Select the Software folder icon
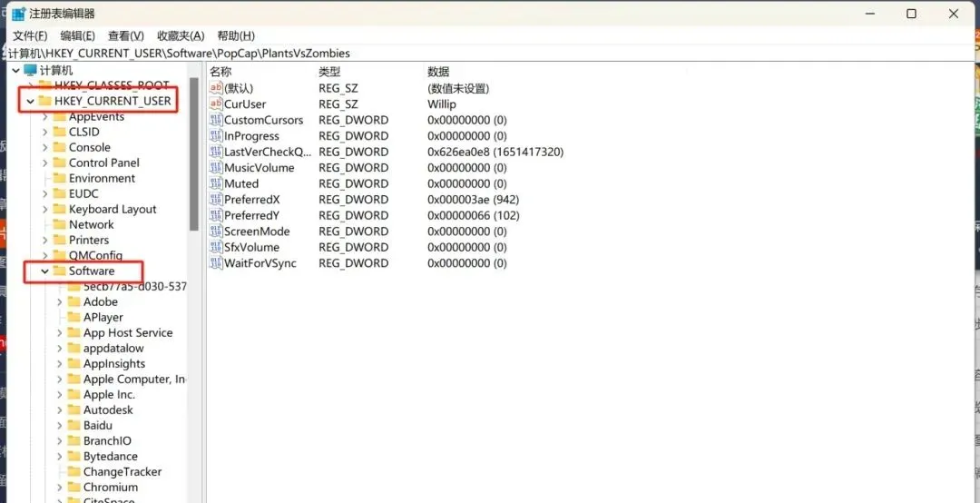The image size is (980, 503). tap(59, 271)
